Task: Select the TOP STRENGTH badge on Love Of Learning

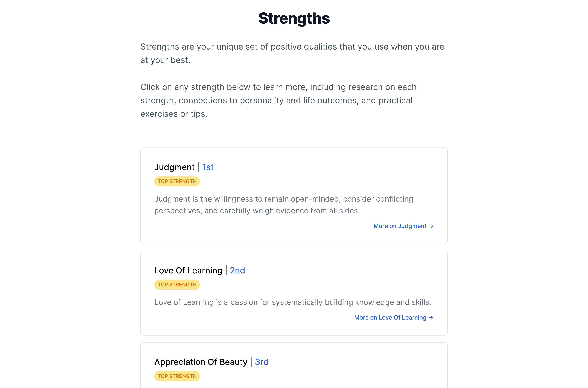Action: 177,284
